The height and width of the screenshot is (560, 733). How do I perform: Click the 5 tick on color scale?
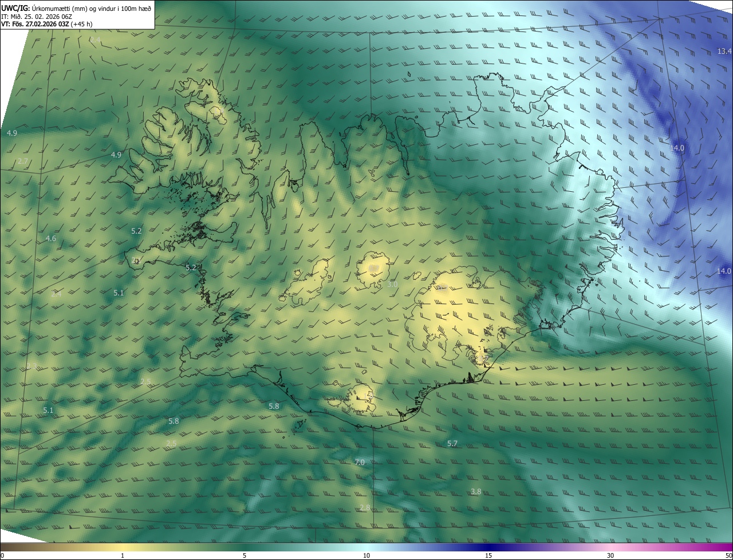pos(245,556)
